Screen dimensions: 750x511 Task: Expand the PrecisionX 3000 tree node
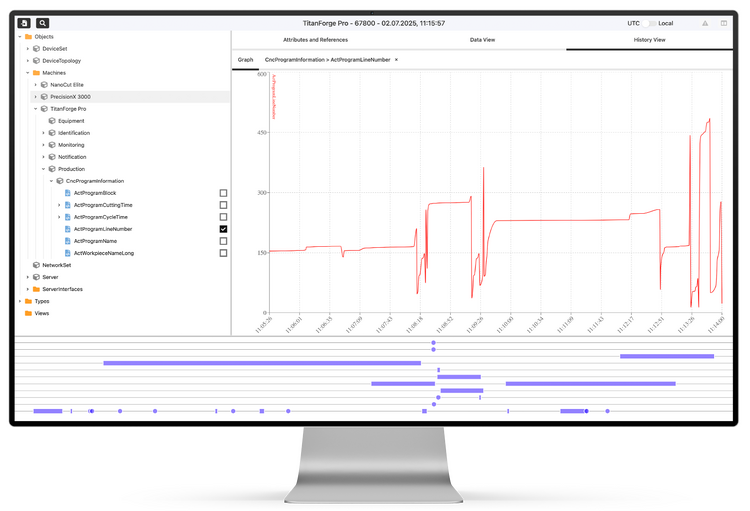(x=35, y=97)
